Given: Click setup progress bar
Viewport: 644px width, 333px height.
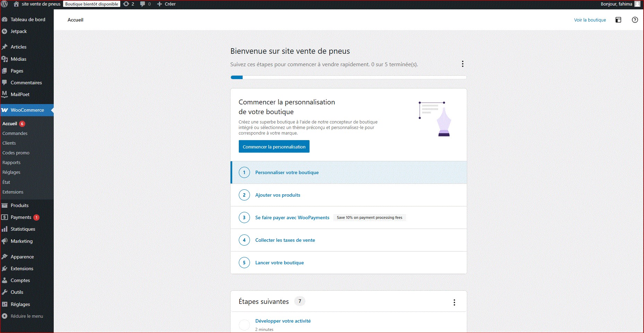Looking at the screenshot, I should (x=349, y=77).
